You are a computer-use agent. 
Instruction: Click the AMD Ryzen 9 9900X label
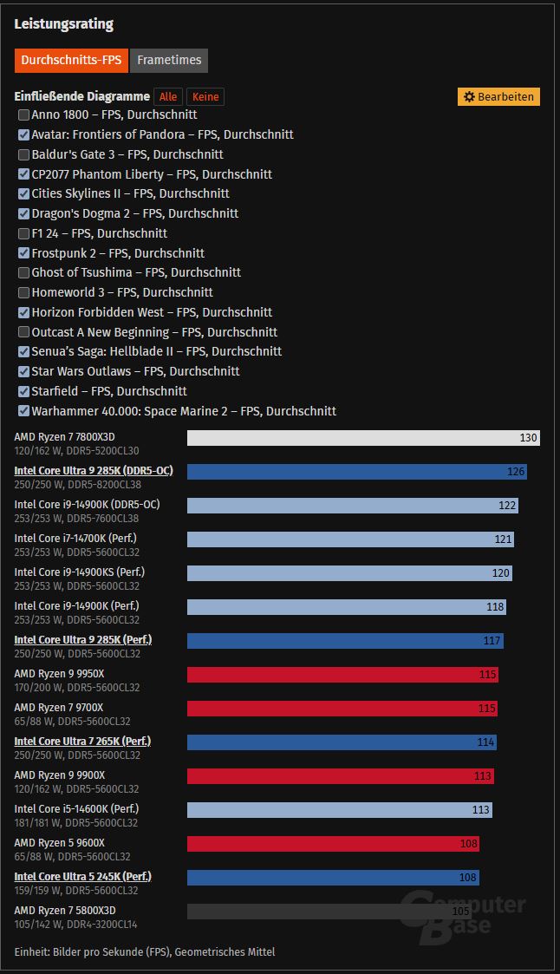click(x=60, y=775)
